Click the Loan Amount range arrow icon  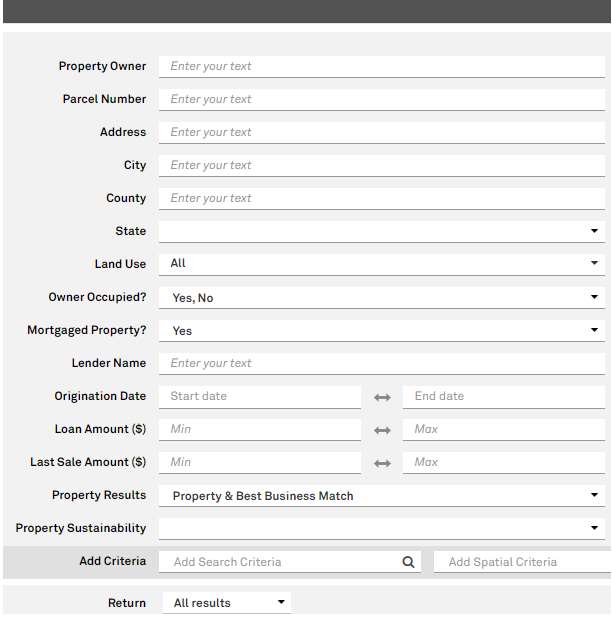tap(382, 430)
